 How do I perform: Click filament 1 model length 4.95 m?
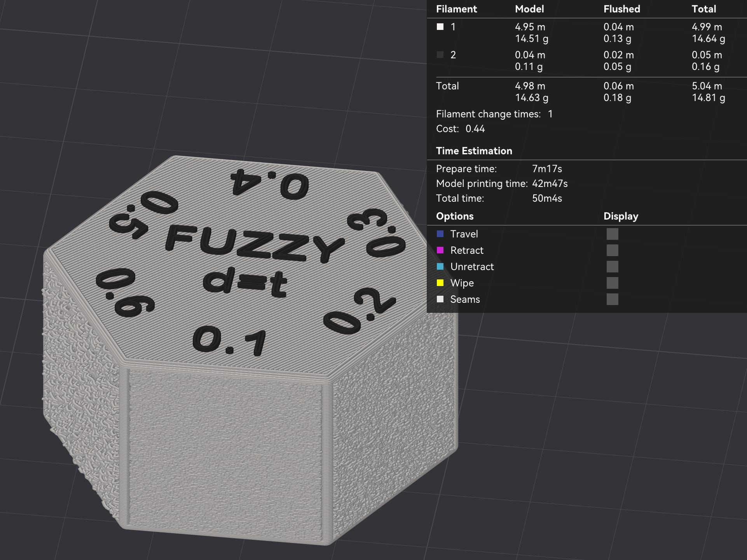click(x=530, y=27)
